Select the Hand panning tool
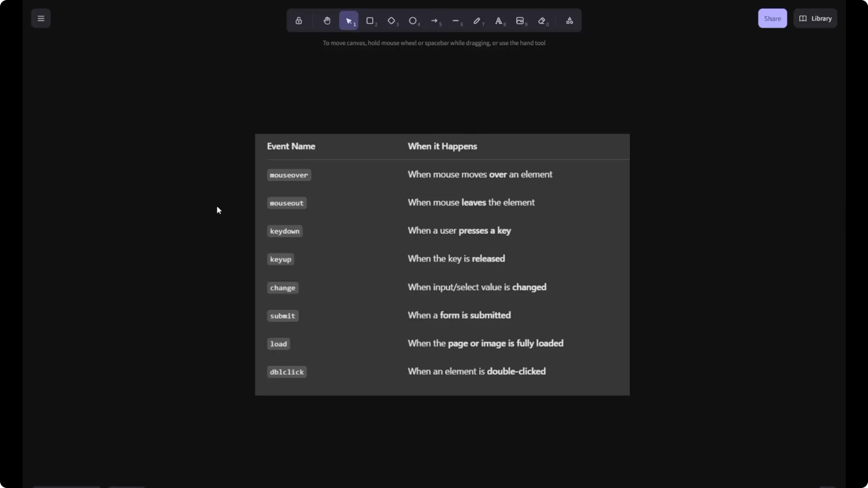The image size is (868, 488). tap(327, 21)
